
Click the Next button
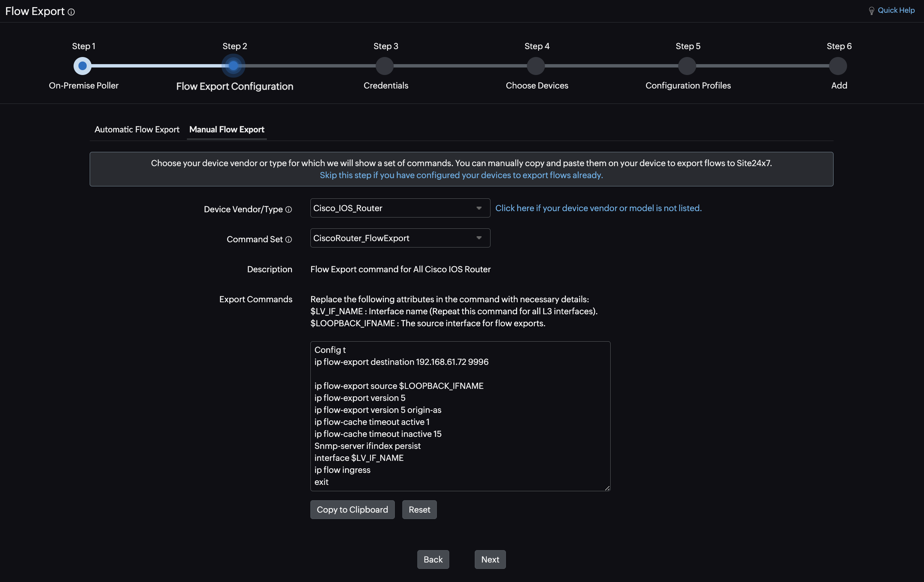point(490,558)
